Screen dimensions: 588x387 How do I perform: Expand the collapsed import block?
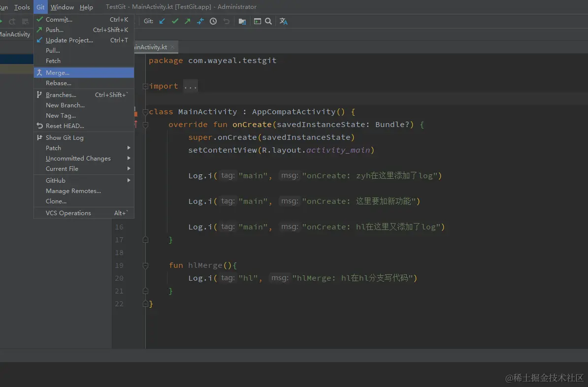(x=145, y=86)
